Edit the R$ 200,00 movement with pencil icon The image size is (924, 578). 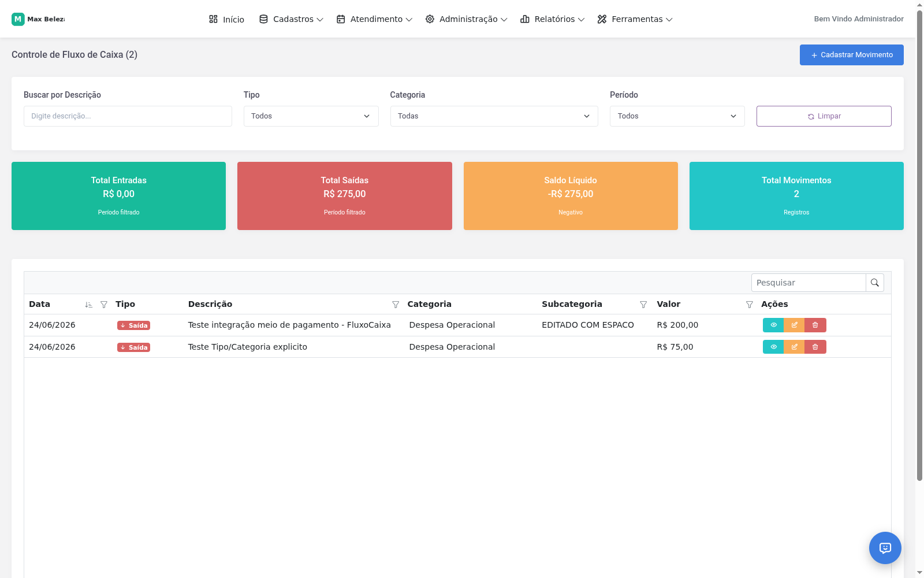[x=794, y=325]
